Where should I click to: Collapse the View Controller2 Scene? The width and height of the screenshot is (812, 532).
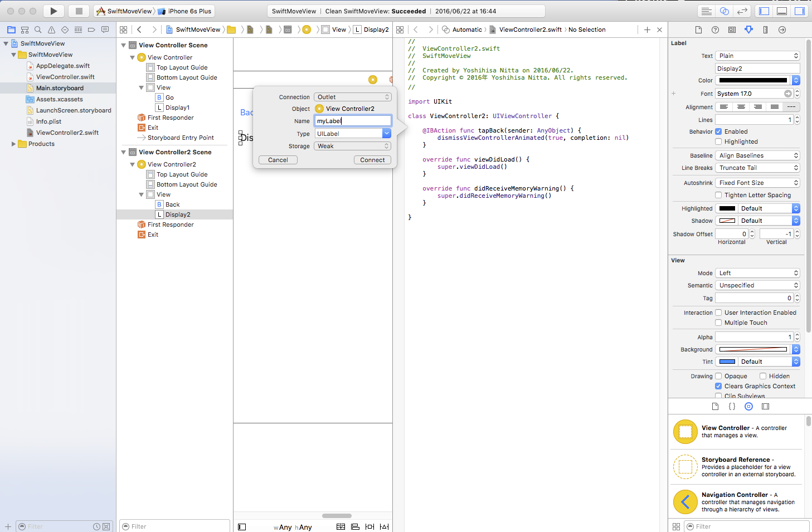(x=124, y=152)
